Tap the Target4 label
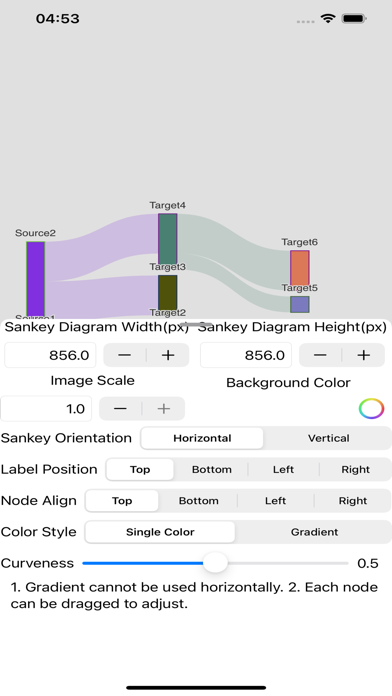 coord(167,206)
